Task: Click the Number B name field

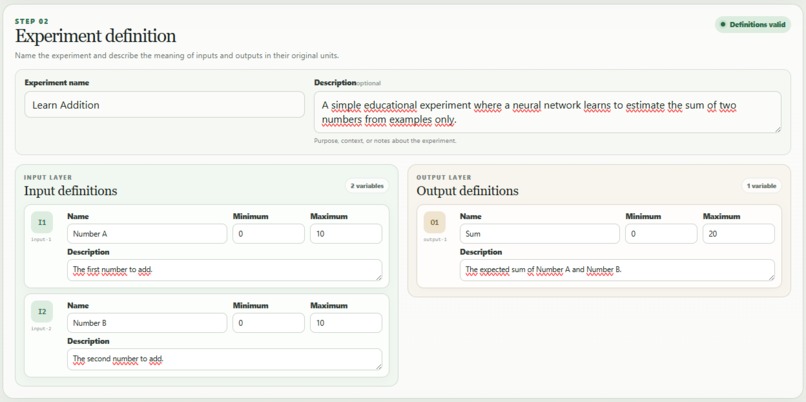Action: (x=147, y=323)
